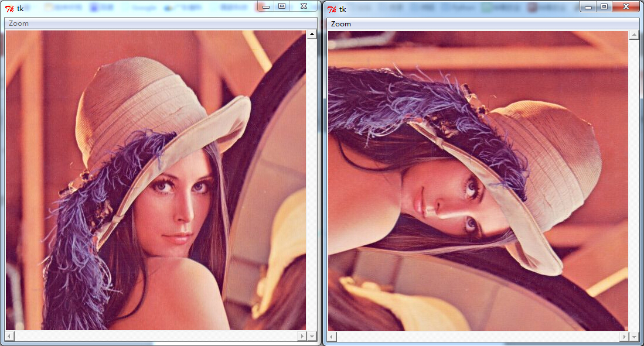Click the horizontal scrollbar right arrow in right window
The image size is (644, 346).
(x=624, y=337)
